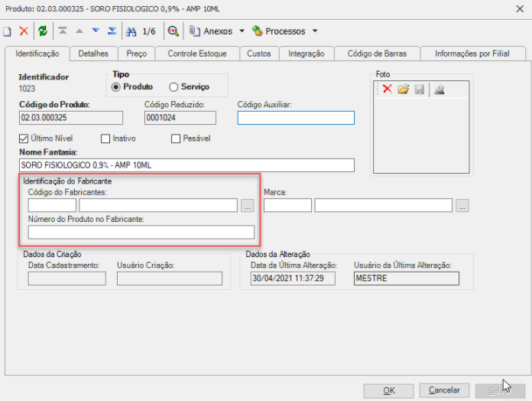Viewport: 532px width, 401px height.
Task: Click the OK button
Action: point(388,391)
